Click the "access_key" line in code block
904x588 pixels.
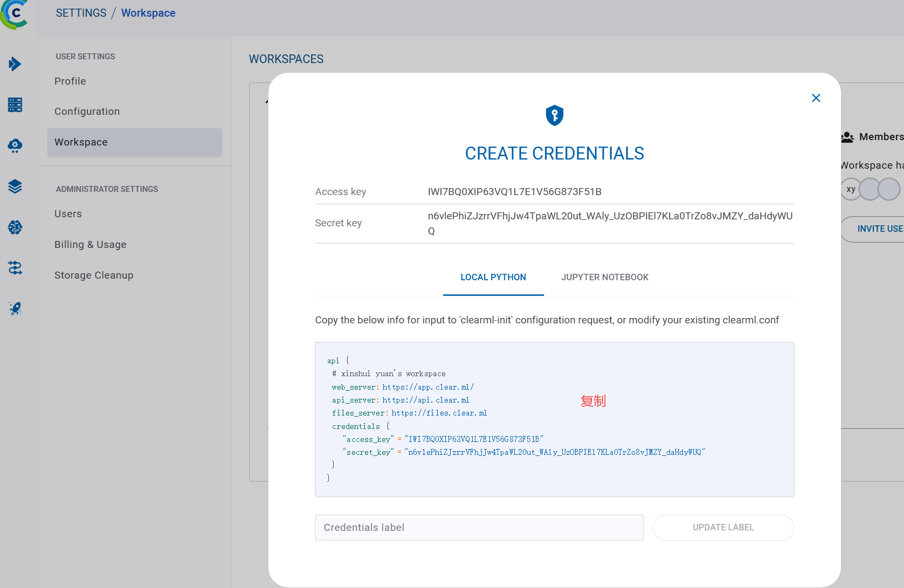point(443,439)
